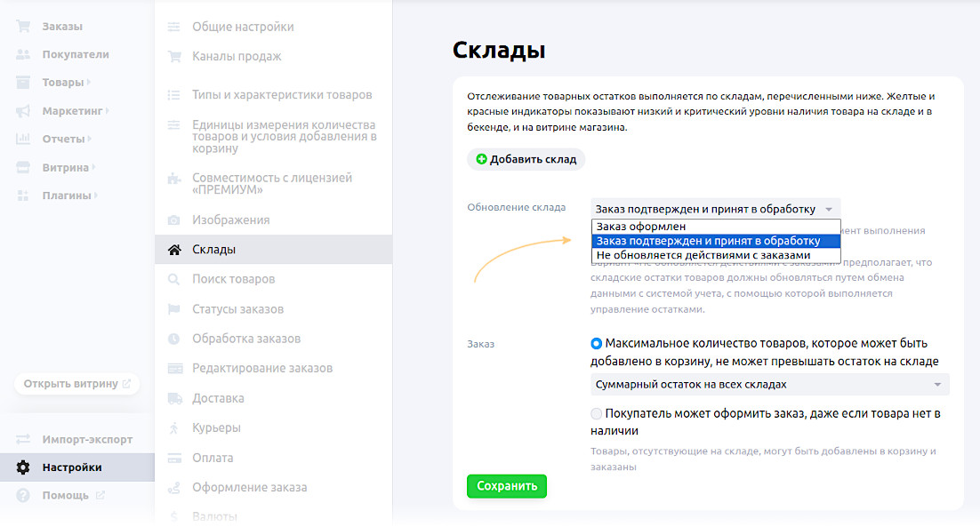The height and width of the screenshot is (527, 980).
Task: Select the maximum quantity limited by stock radio
Action: [x=596, y=344]
